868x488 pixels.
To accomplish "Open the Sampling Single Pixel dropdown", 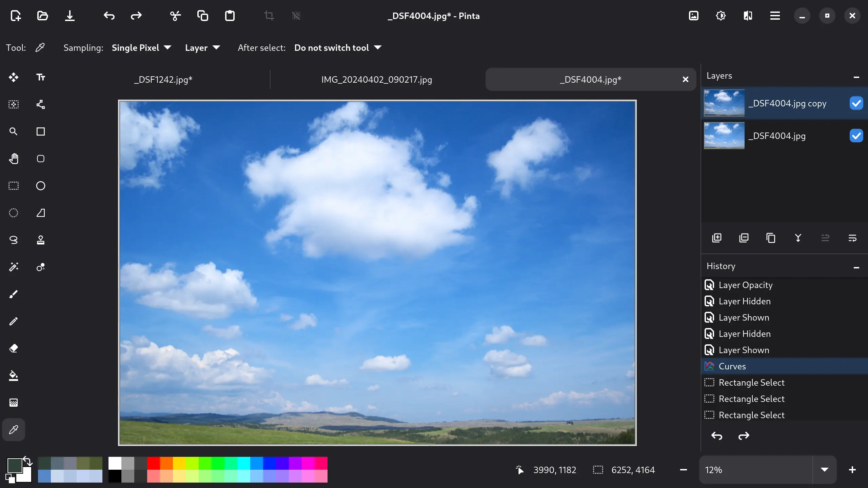I will [141, 48].
